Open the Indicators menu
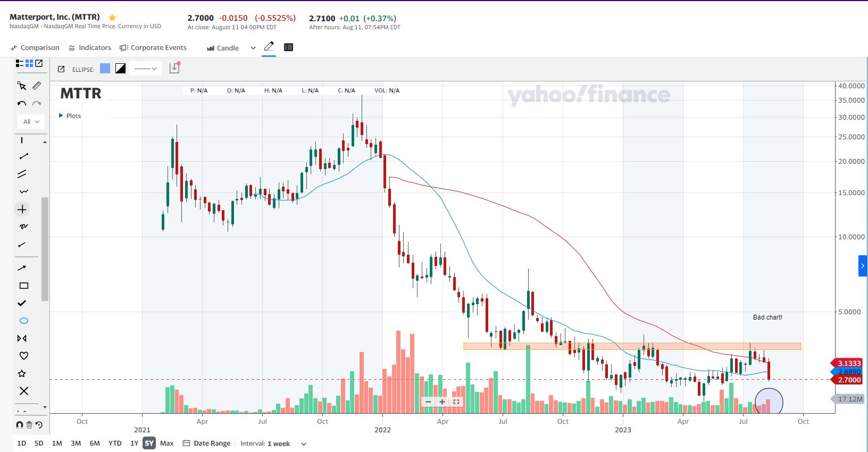This screenshot has height=452, width=868. tap(89, 47)
